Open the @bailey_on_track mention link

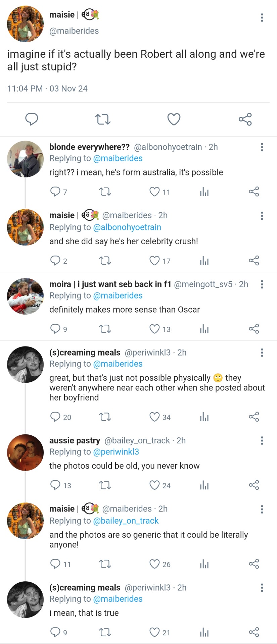[126, 521]
